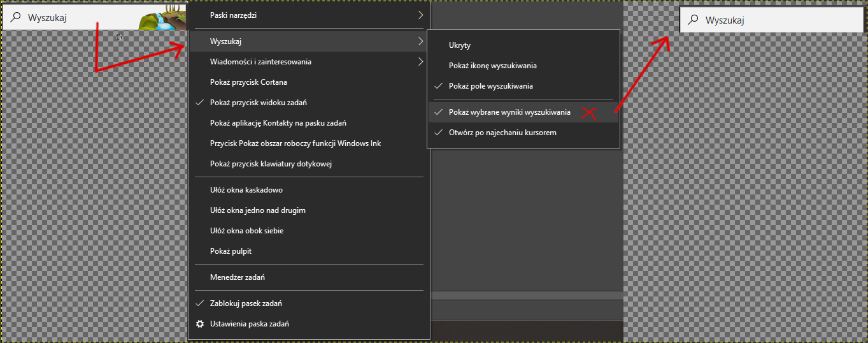Click the magnifier icon in right search box

click(694, 20)
